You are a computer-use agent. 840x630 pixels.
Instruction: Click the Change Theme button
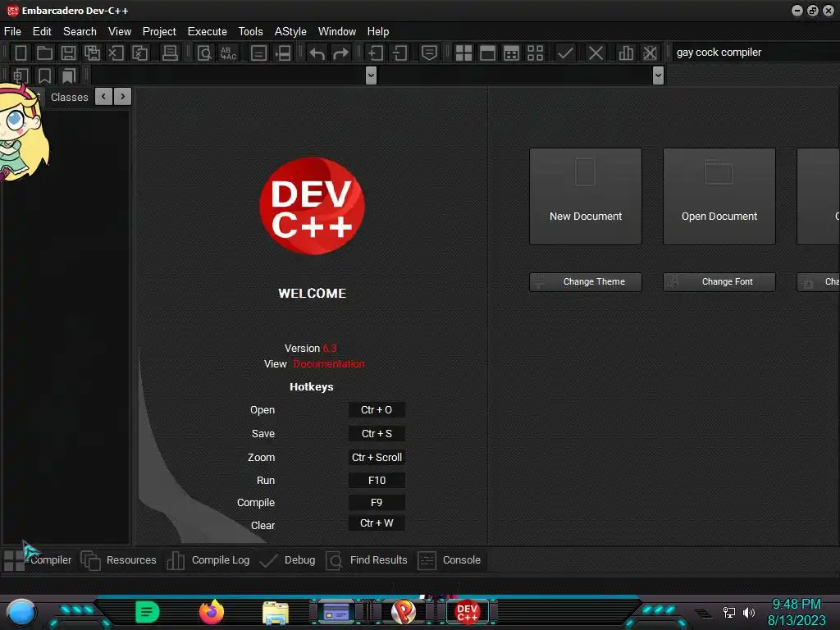click(x=586, y=282)
